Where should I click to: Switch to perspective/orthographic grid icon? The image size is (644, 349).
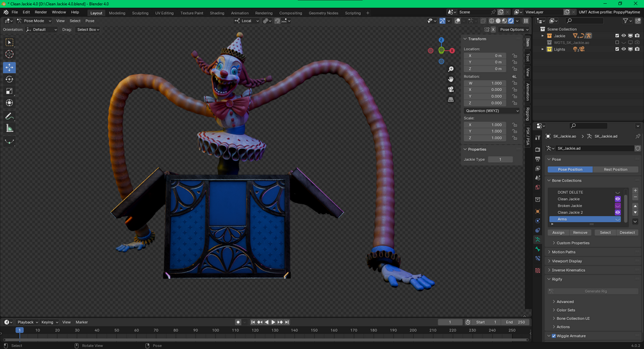(450, 99)
